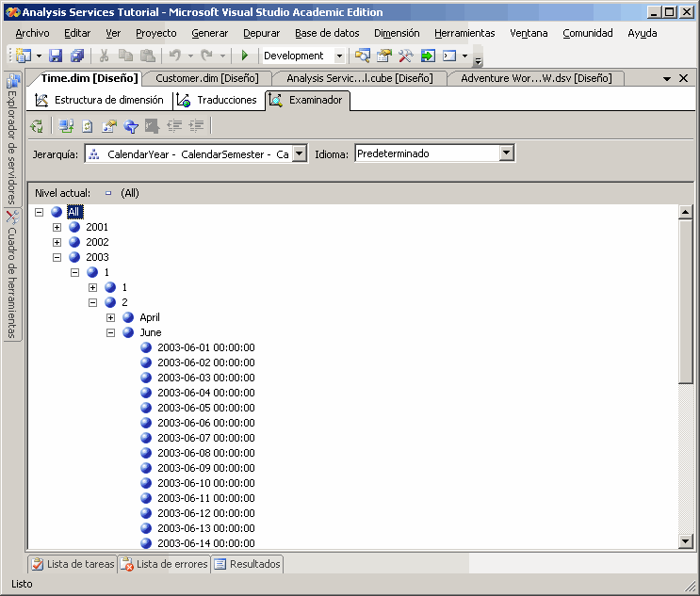This screenshot has width=700, height=596.
Task: Click the Member Properties icon in browser toolbar
Action: (x=109, y=126)
